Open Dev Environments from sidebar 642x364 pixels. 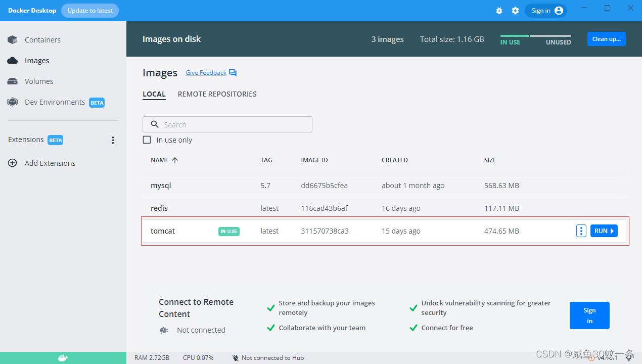(x=54, y=102)
